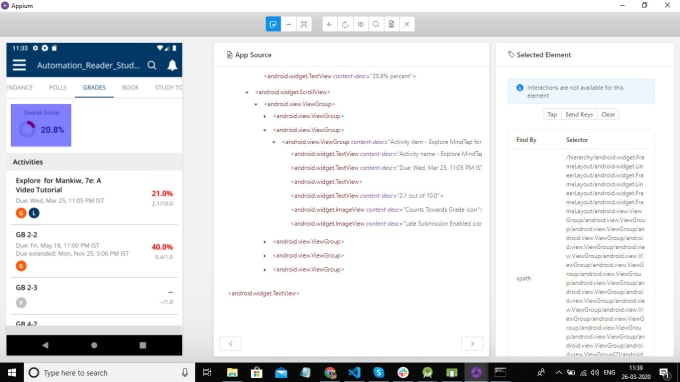Click the Tap button for selected element
680x382 pixels.
pos(552,114)
